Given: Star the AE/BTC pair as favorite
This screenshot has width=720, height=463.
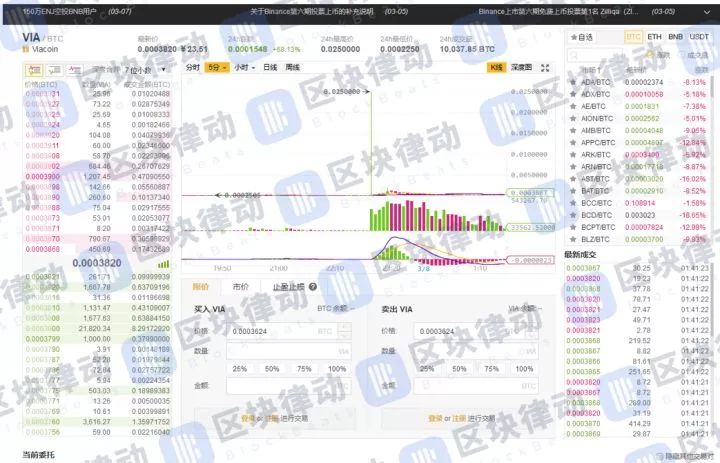Looking at the screenshot, I should point(572,106).
